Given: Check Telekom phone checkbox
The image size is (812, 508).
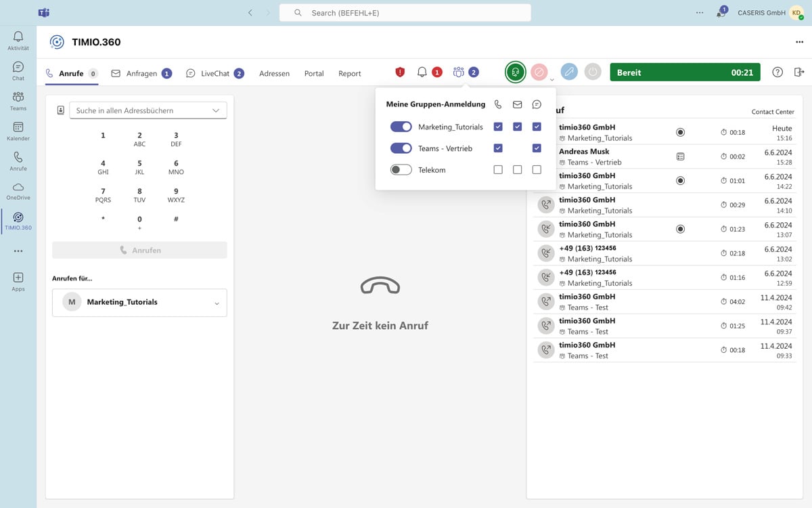Looking at the screenshot, I should [498, 170].
